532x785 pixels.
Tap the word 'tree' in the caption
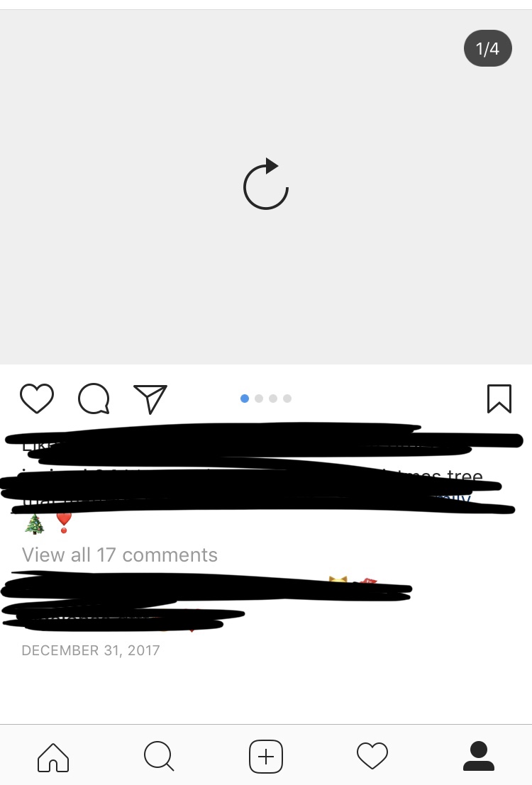click(x=465, y=474)
